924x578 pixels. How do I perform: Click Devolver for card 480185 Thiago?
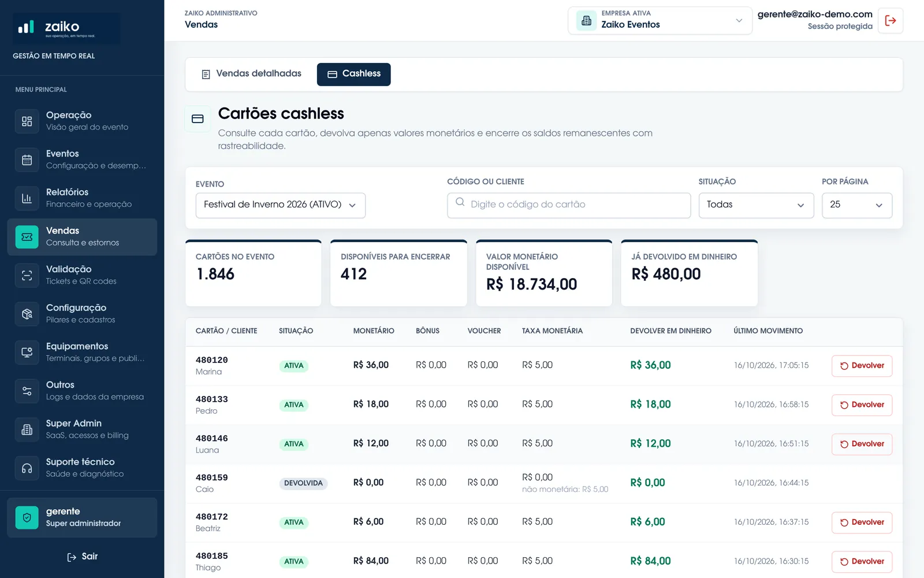(x=862, y=562)
